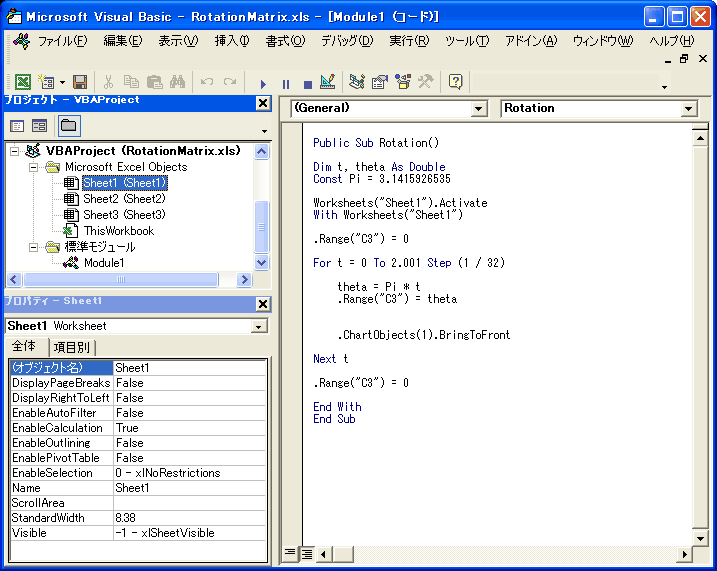Screen dimensions: 717x571
Task: Click the Insert UserForm toolbar icon
Action: [x=46, y=82]
